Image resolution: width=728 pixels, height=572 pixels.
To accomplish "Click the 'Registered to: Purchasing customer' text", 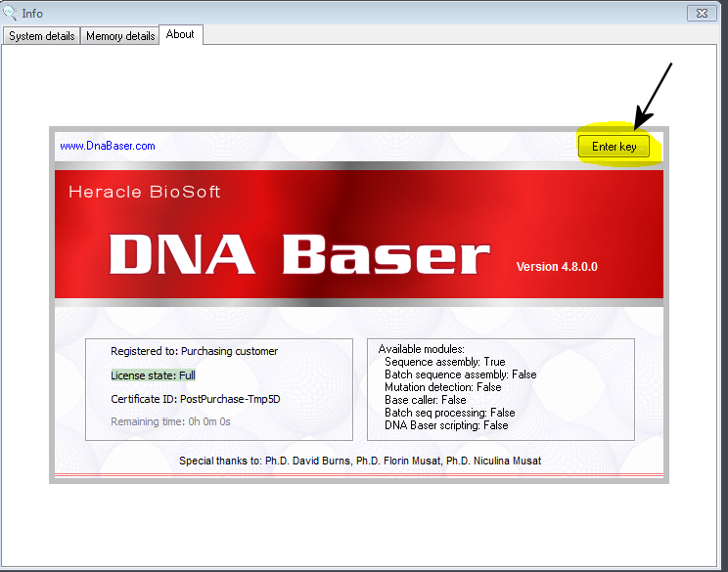I will tap(194, 351).
